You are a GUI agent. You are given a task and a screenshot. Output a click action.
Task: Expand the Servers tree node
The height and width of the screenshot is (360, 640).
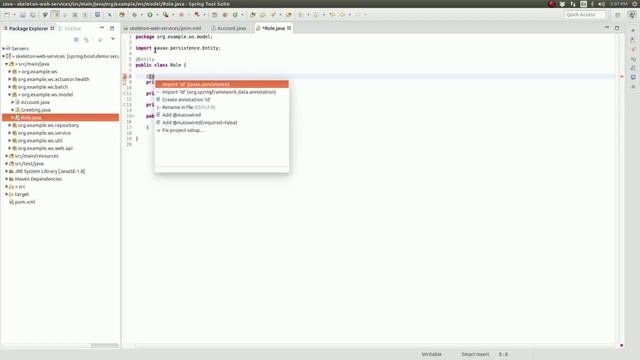[x=4, y=48]
